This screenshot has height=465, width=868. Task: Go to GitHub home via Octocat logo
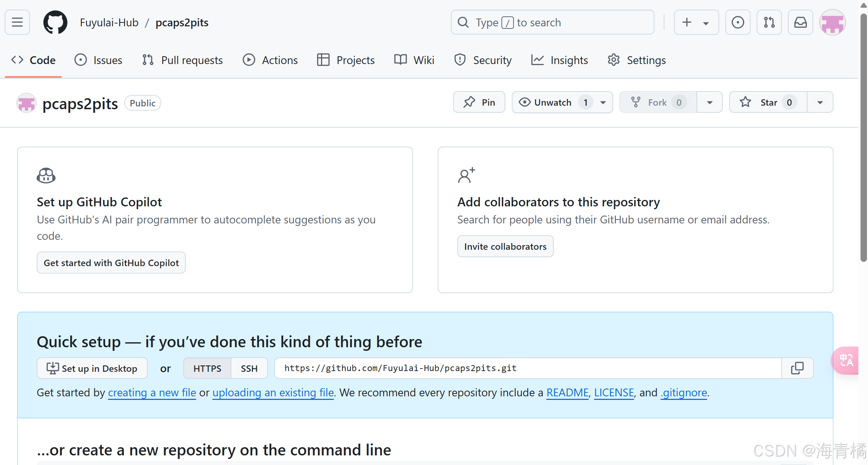[55, 22]
